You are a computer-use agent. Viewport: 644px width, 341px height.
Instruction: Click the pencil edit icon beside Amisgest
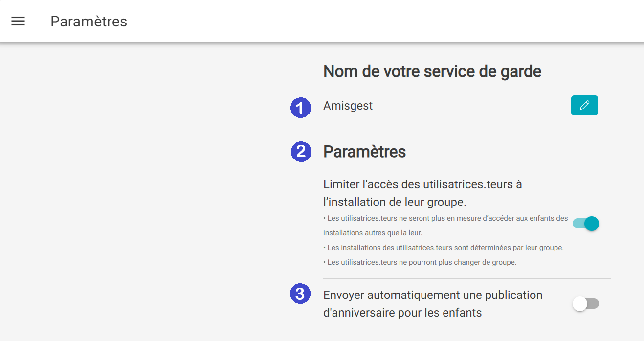click(584, 105)
